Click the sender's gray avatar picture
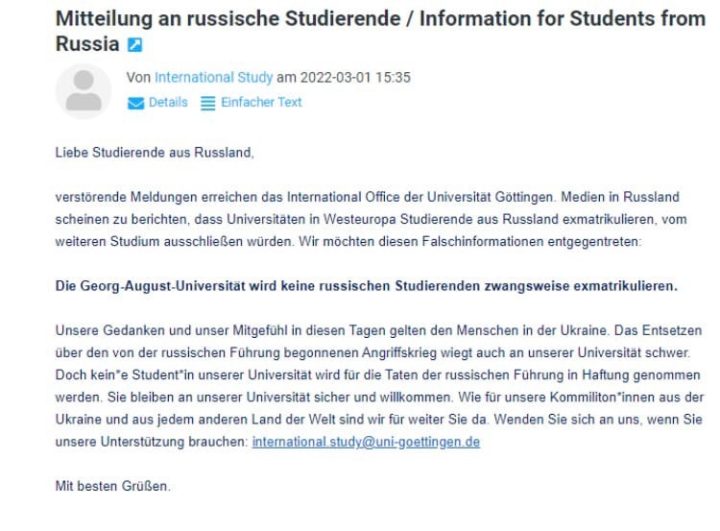 coord(84,91)
